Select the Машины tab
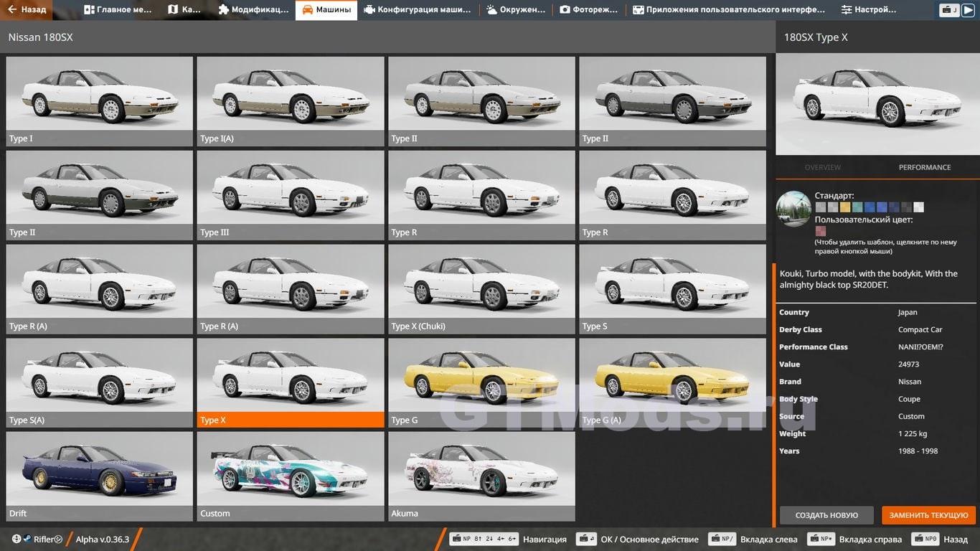The image size is (980, 551). (326, 10)
